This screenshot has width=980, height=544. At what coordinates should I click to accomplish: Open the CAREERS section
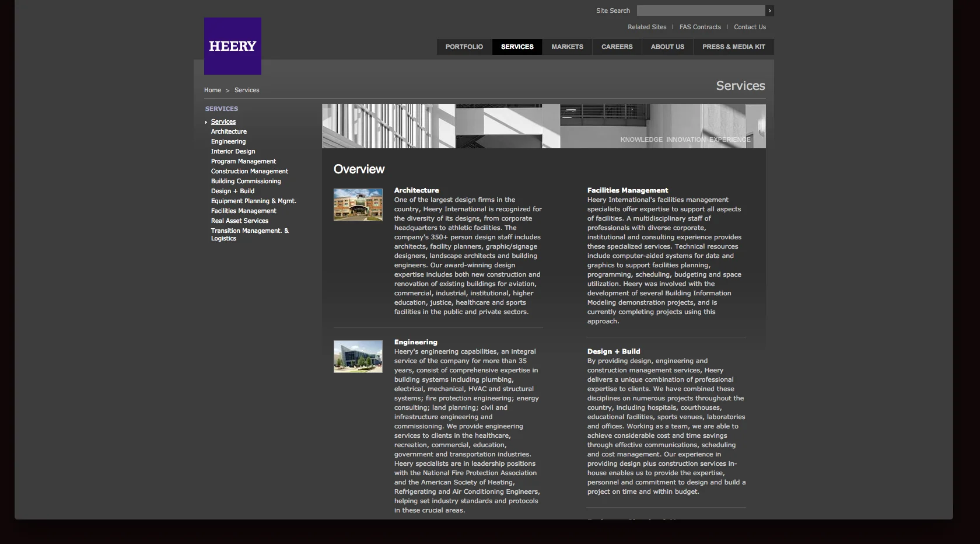tap(617, 47)
